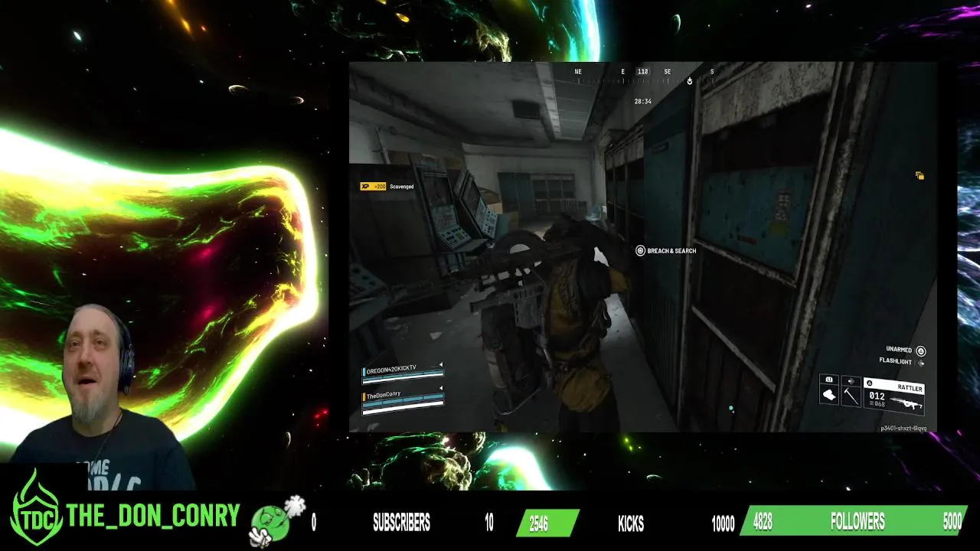Screen dimensions: 980x551
Task: Click the THE_DON_CONRY channel name
Action: pos(153,516)
